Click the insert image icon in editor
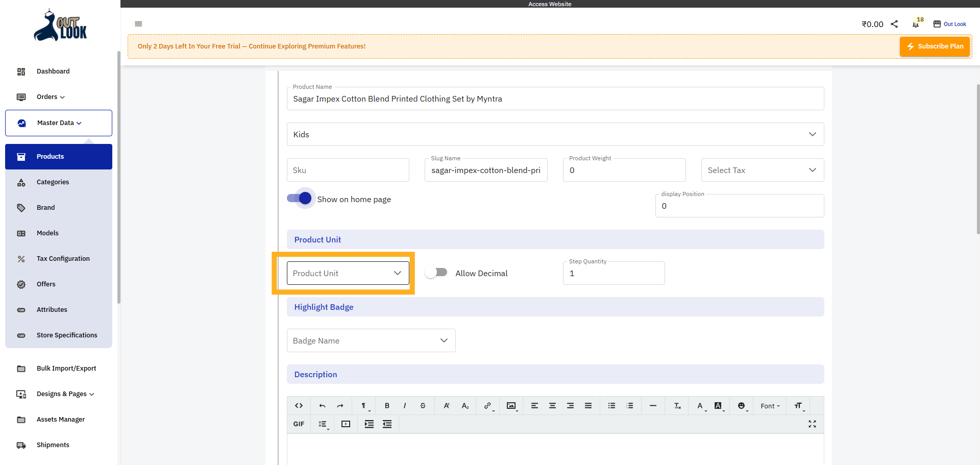The height and width of the screenshot is (465, 980). (511, 406)
